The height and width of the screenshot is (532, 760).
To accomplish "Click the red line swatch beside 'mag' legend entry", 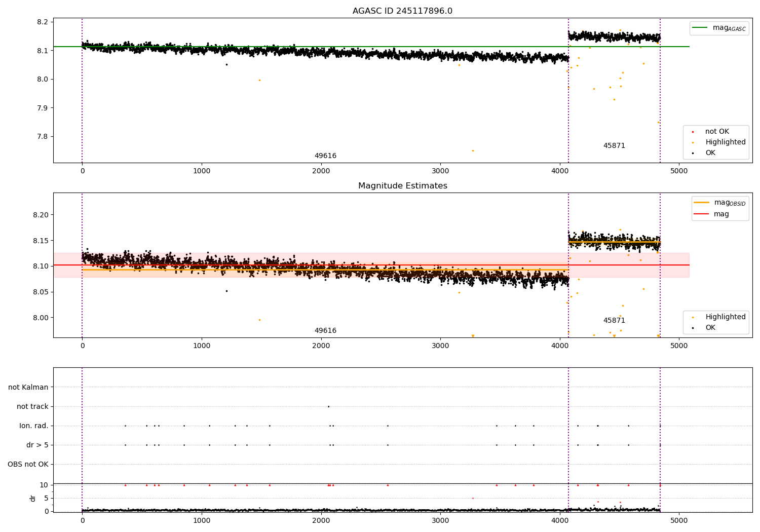I will click(x=701, y=214).
